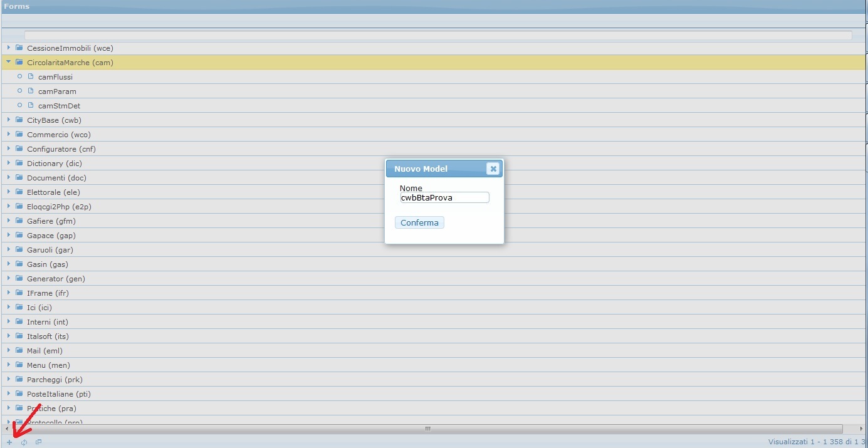Click the Commercio (wco) folder icon

pyautogui.click(x=19, y=135)
